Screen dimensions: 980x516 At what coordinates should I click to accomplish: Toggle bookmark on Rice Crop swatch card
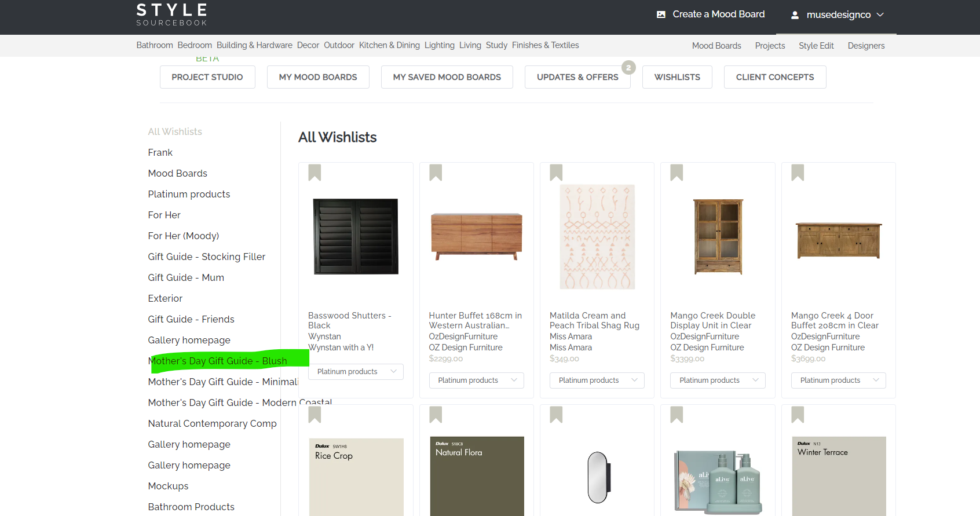(x=315, y=415)
